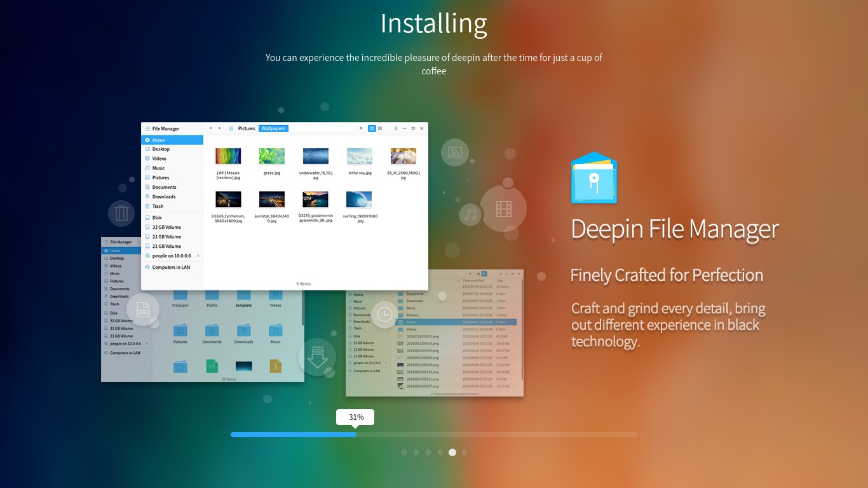Open template folder in back-left File Manager
Image resolution: width=868 pixels, height=488 pixels.
coord(244,299)
